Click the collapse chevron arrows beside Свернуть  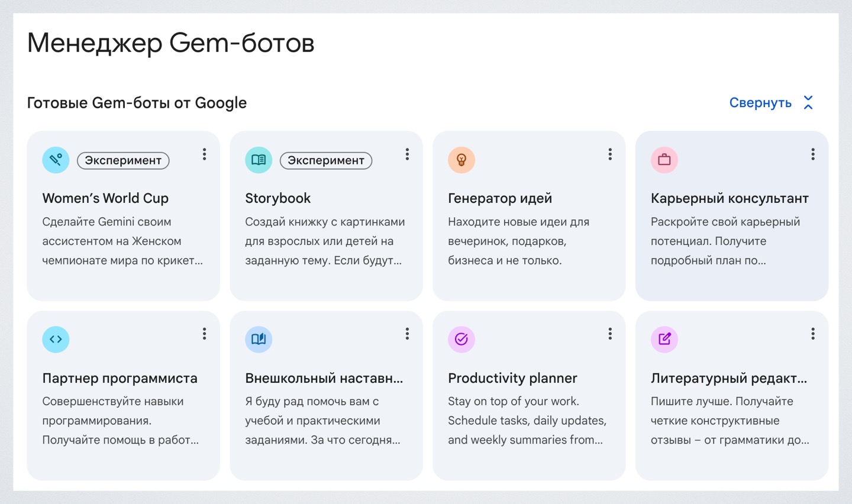pyautogui.click(x=808, y=103)
